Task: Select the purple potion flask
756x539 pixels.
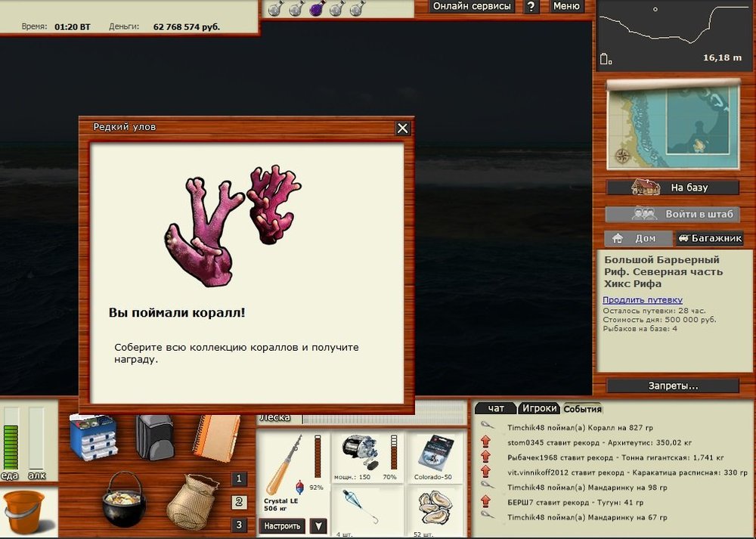Action: [318, 8]
